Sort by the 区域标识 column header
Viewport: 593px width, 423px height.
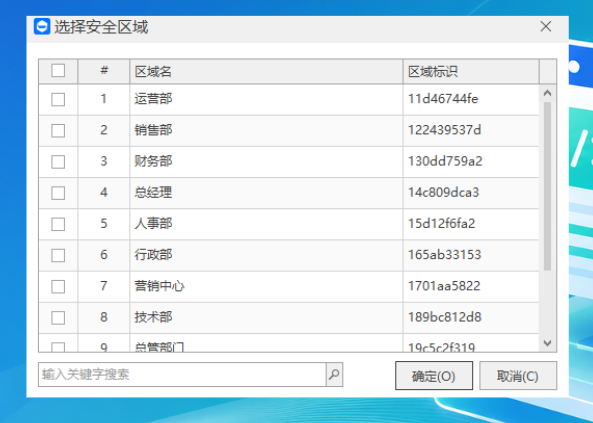coord(471,72)
